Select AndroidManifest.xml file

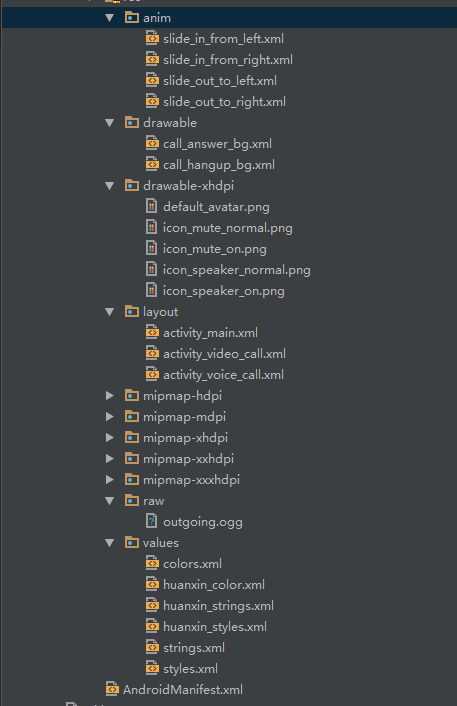click(183, 690)
